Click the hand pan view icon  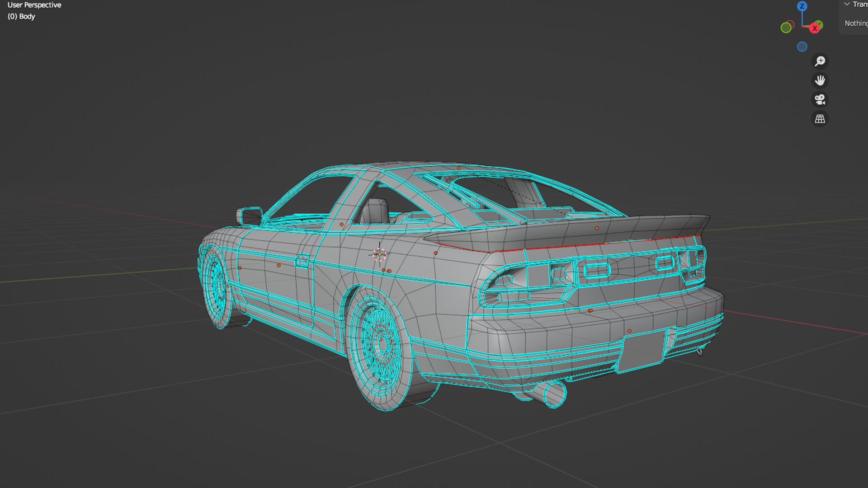[x=820, y=80]
